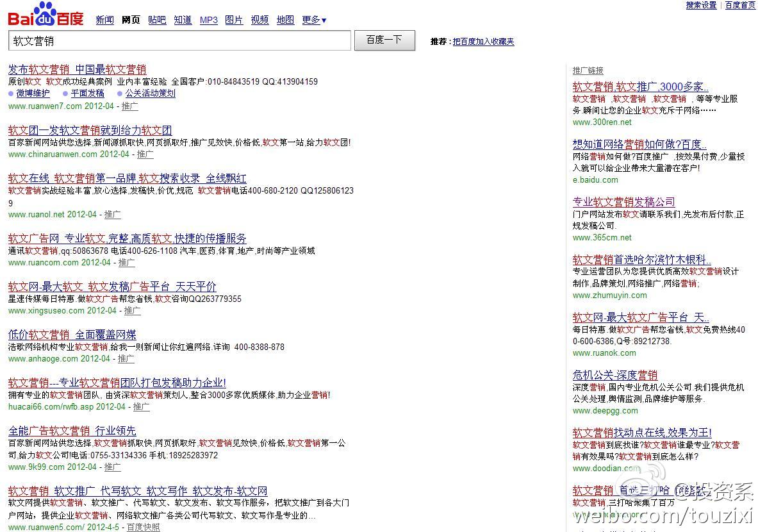Viewport: 758px width, 532px height.
Task: Click the 微博维护 sub-link
Action: [x=33, y=94]
